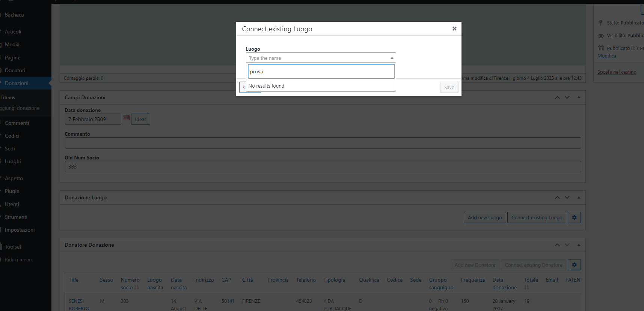Focus the Old Num Socio field
The image size is (644, 311).
point(323,167)
